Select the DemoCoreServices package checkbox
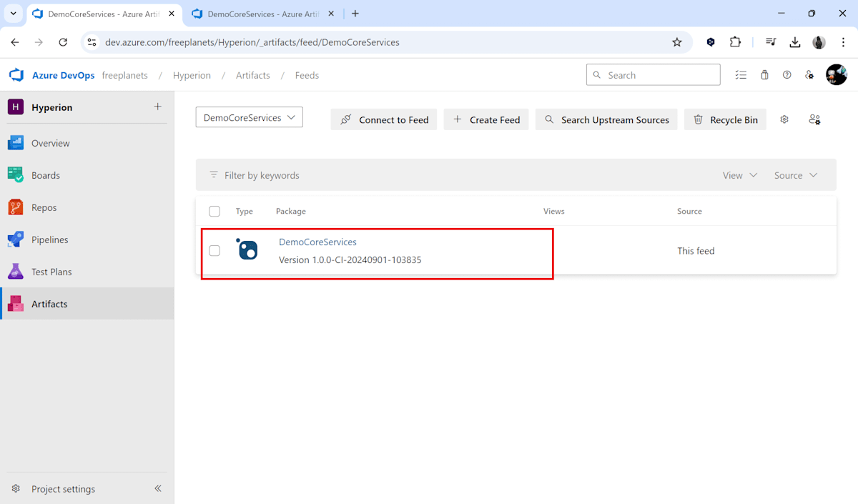Viewport: 858px width, 504px height. (214, 251)
